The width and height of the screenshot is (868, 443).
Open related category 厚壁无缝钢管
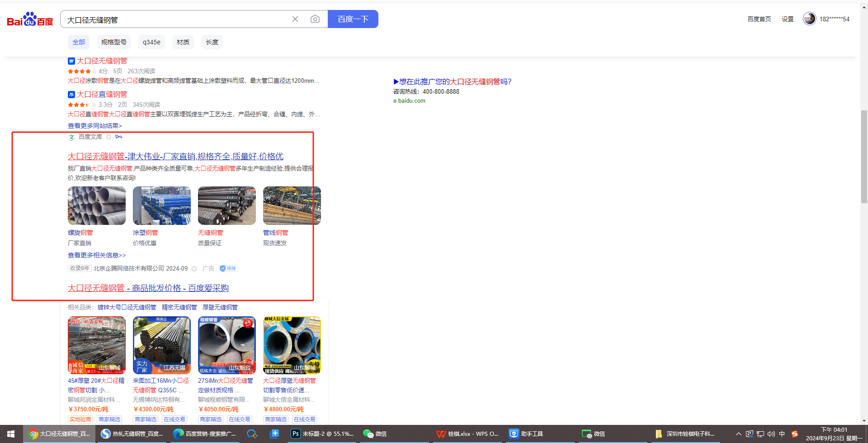[220, 307]
